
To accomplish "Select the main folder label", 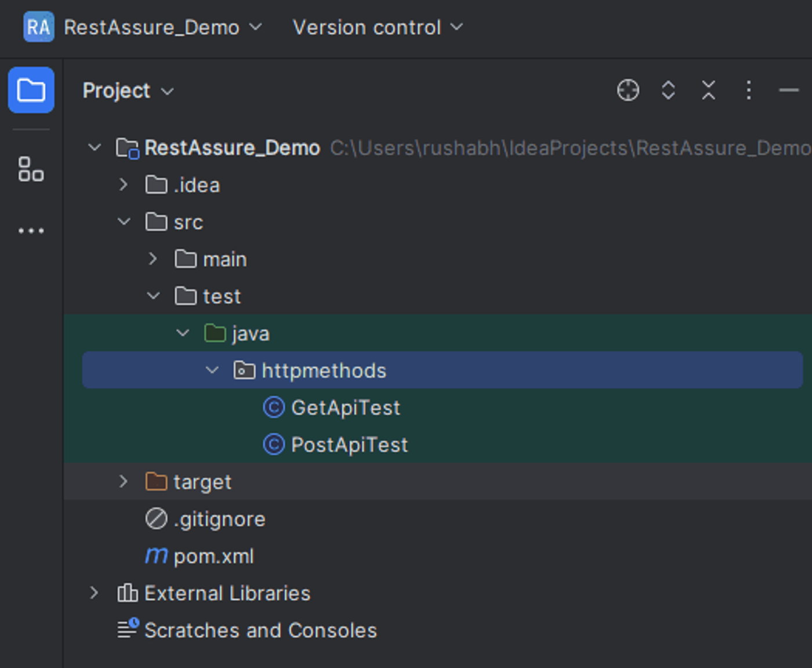I will (x=225, y=259).
